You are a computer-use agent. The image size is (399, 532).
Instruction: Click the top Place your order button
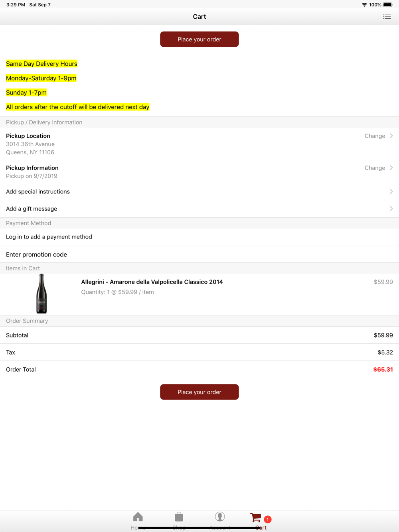[x=199, y=39]
